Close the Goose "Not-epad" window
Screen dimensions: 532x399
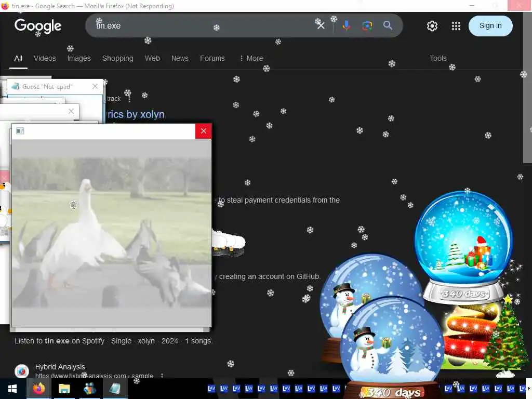click(95, 87)
